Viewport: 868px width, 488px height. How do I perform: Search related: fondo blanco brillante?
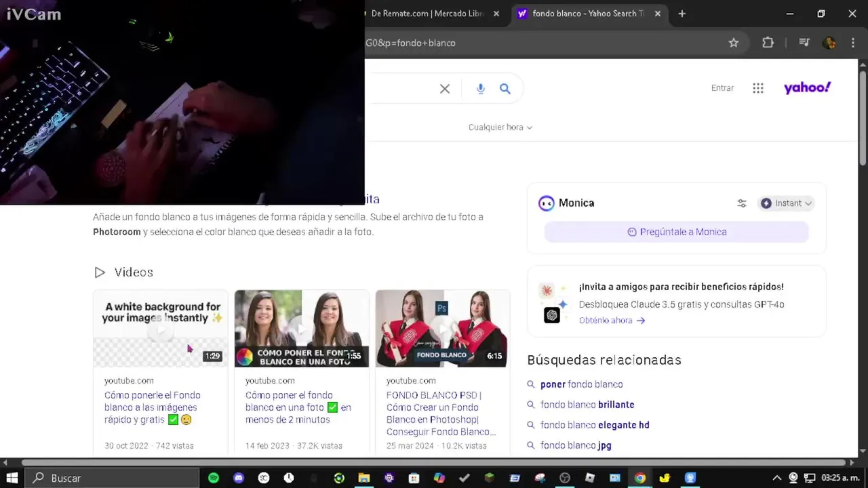point(587,405)
